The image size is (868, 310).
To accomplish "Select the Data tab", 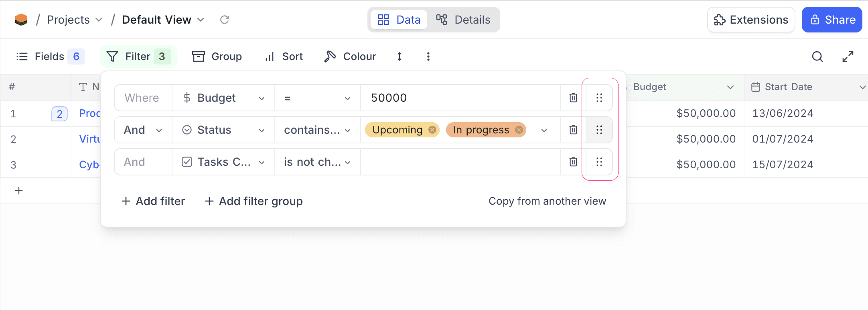I will [399, 20].
